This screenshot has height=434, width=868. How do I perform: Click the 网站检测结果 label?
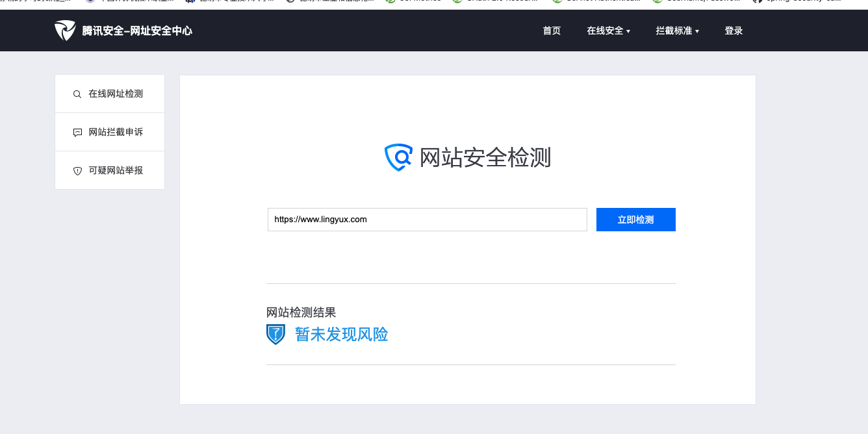click(x=301, y=313)
